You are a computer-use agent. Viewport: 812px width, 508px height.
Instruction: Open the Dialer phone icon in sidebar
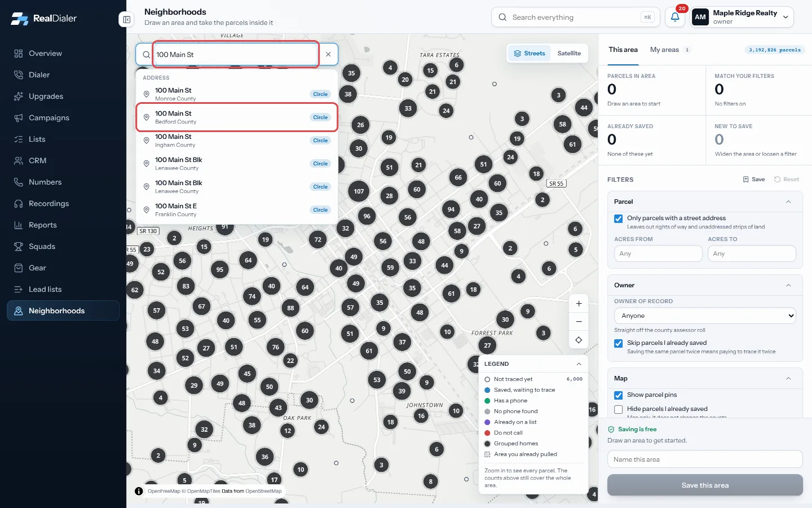coord(19,75)
